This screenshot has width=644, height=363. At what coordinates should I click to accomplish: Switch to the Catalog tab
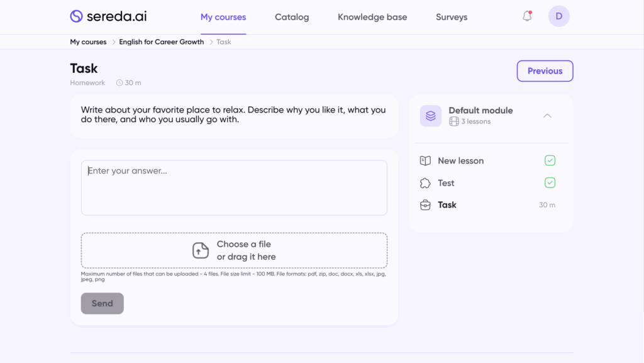(x=292, y=17)
